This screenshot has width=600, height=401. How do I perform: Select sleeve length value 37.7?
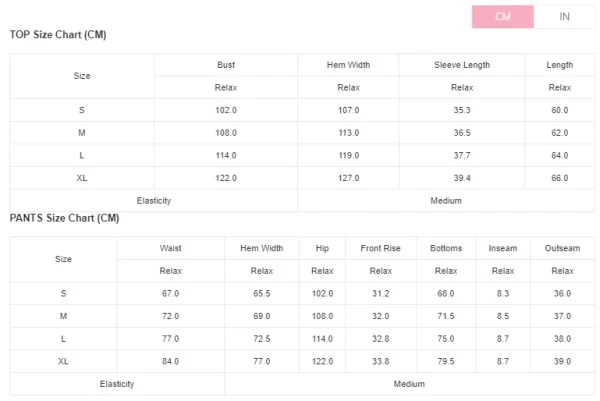[x=462, y=155]
